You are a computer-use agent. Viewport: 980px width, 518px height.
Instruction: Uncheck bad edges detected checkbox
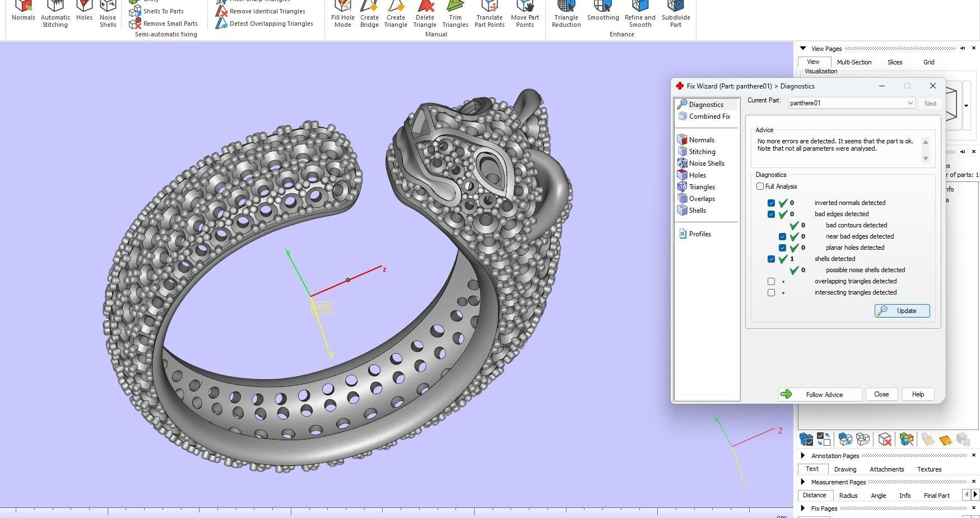771,214
